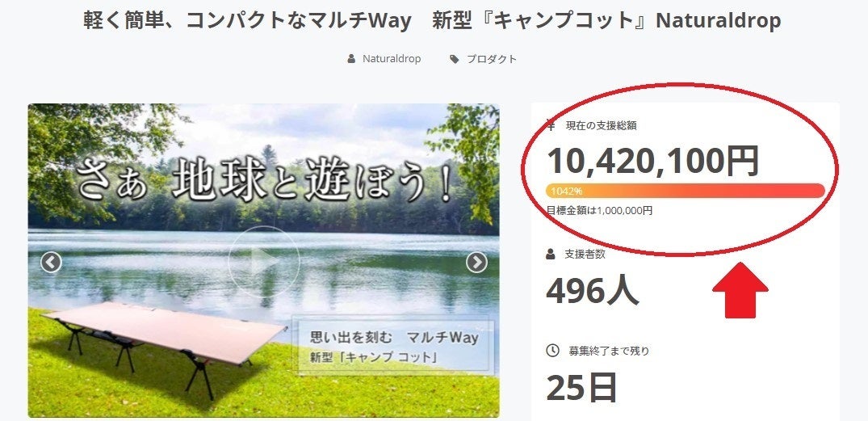Click the clock icon beside 募集終了まで残り

[x=552, y=351]
